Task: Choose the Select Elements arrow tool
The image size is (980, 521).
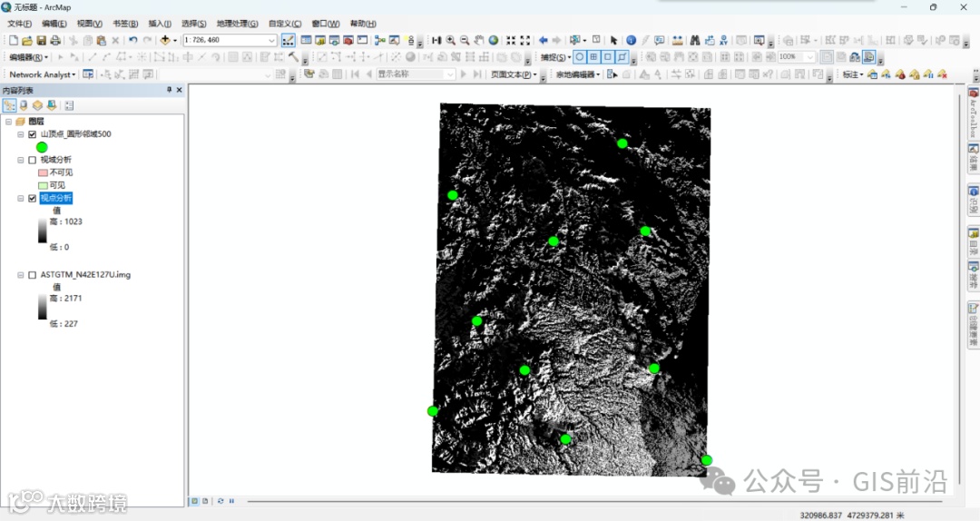Action: point(613,40)
